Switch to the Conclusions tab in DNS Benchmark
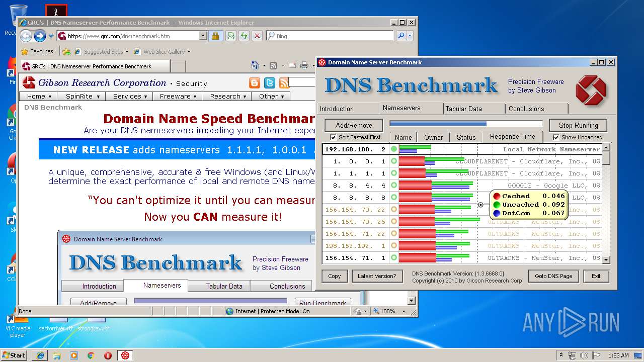The image size is (644, 362). (537, 109)
